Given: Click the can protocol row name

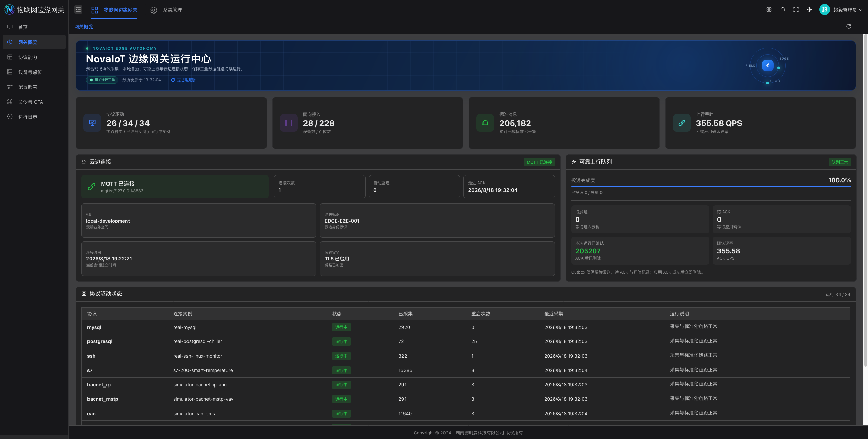Looking at the screenshot, I should coord(91,414).
